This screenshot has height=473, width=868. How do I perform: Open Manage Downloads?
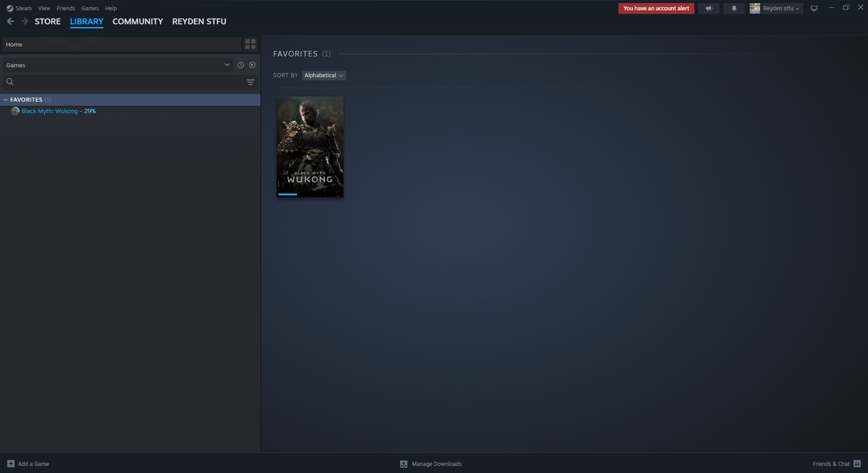tap(431, 463)
